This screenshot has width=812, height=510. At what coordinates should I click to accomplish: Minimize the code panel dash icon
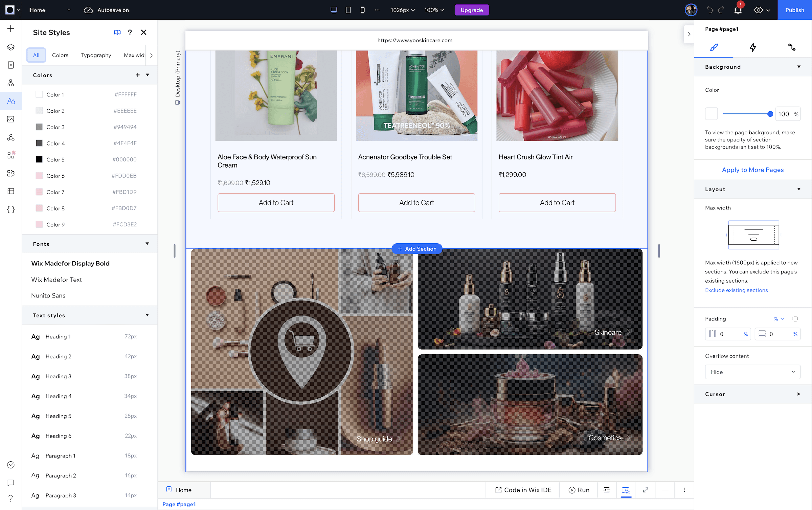click(665, 490)
